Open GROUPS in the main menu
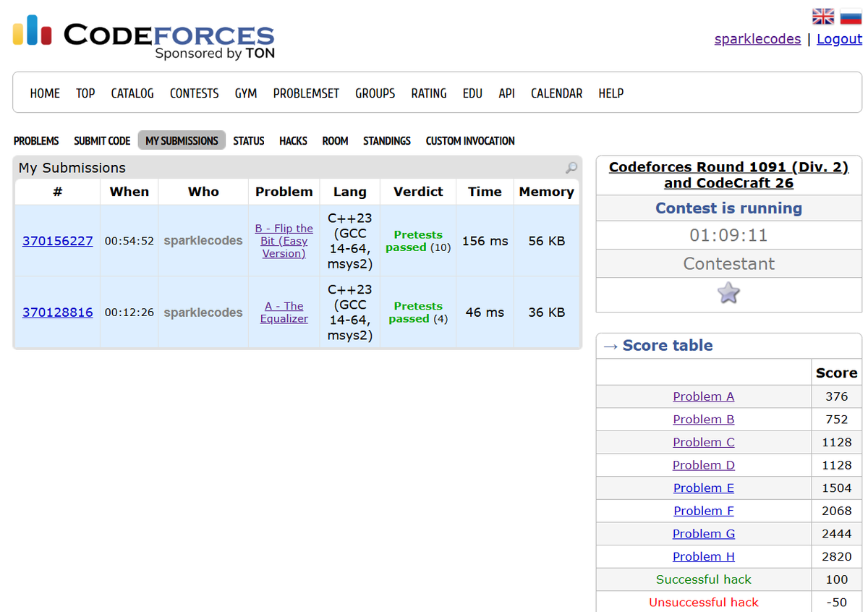This screenshot has height=612, width=868. (375, 93)
